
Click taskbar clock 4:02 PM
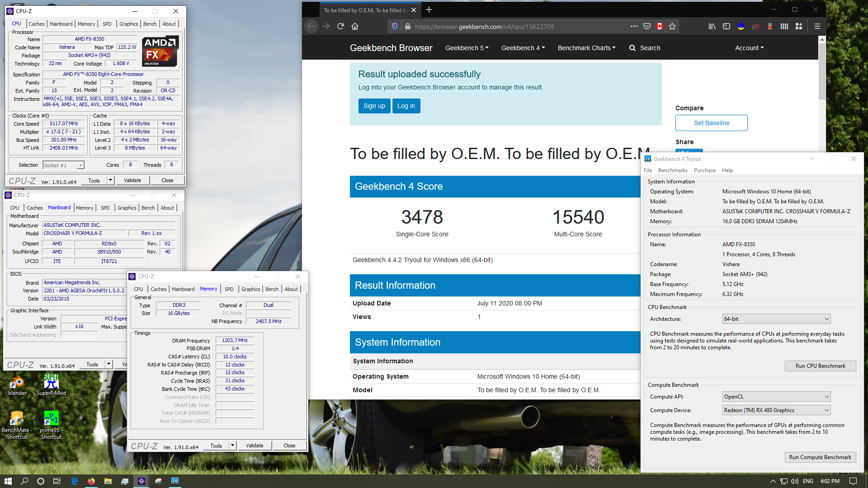(x=830, y=481)
